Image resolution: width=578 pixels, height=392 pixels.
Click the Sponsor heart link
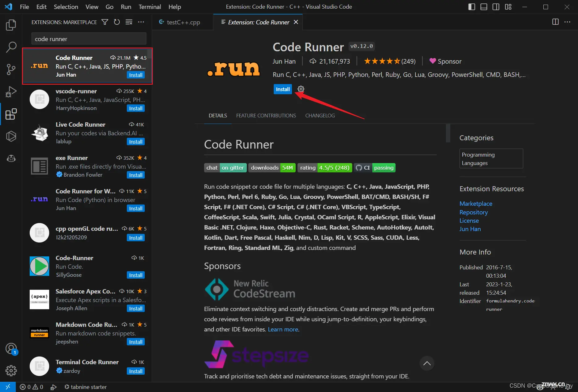coord(445,61)
